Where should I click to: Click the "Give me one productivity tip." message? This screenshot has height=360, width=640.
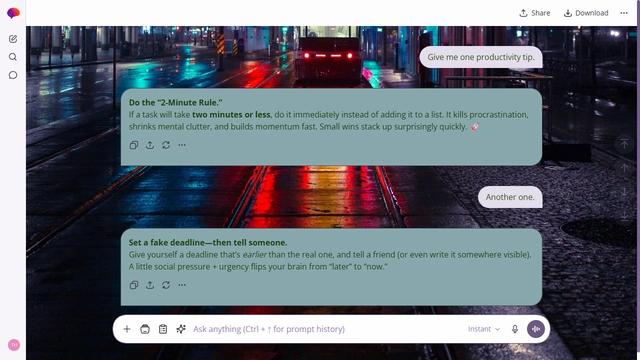pos(481,57)
